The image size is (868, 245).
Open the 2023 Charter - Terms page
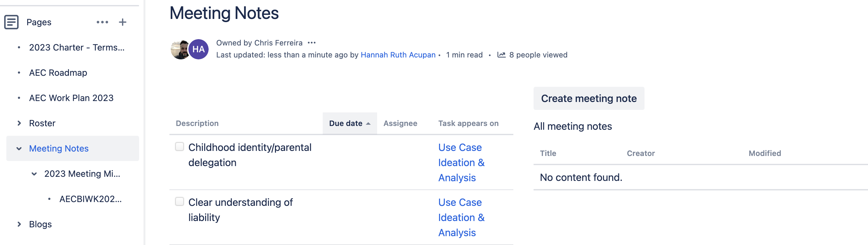click(x=77, y=47)
